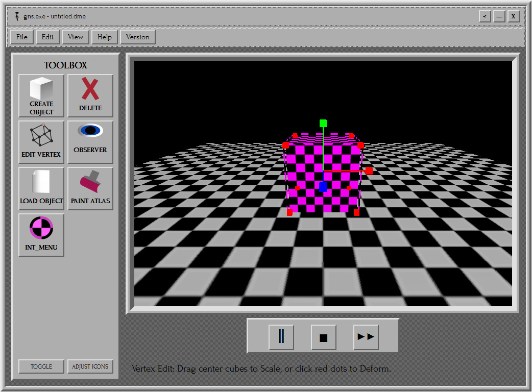This screenshot has width=532, height=392.
Task: Select the Create Object tool
Action: 41,95
